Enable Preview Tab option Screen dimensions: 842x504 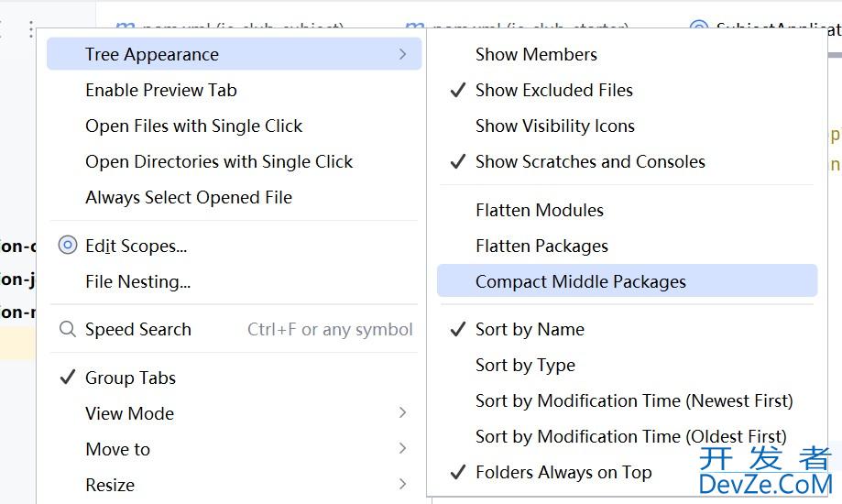[160, 90]
